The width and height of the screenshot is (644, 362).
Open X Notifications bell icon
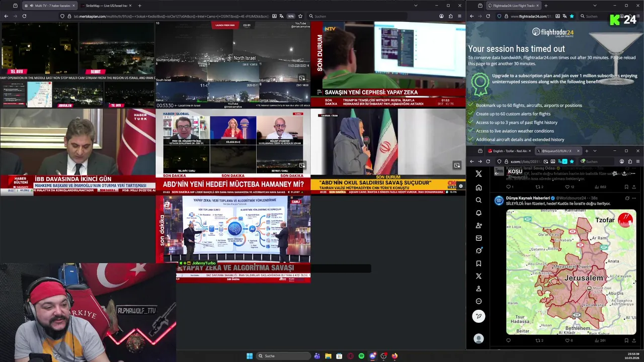click(x=478, y=213)
